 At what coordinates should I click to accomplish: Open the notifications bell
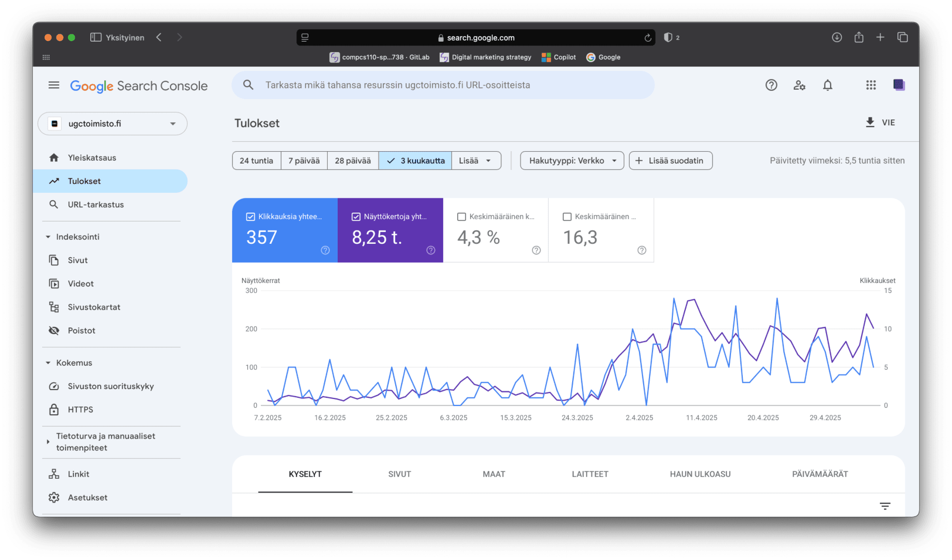tap(827, 85)
